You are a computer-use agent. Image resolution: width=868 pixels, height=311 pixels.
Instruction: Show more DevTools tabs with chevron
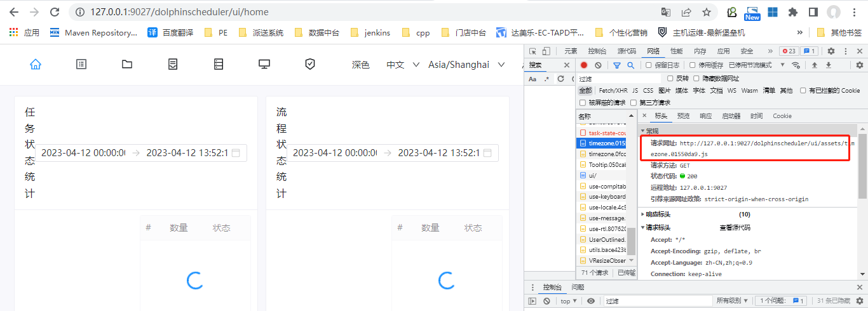pos(770,51)
